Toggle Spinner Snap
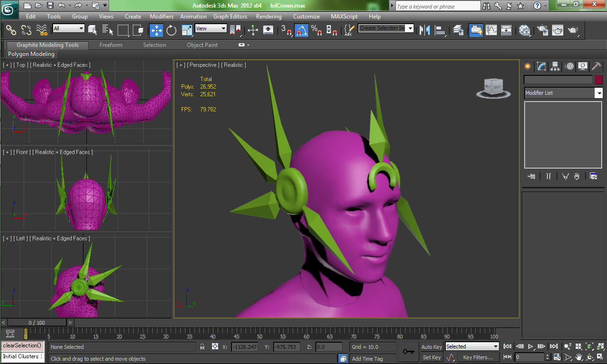The width and height of the screenshot is (607, 364). (332, 30)
